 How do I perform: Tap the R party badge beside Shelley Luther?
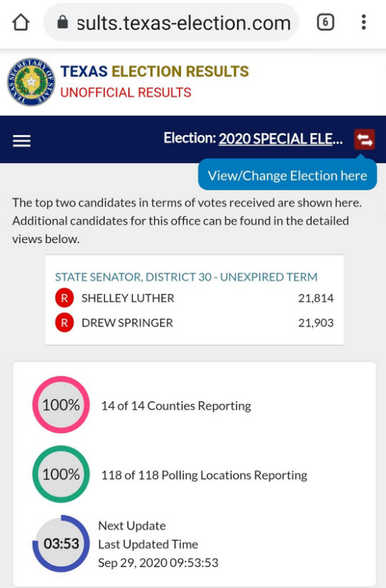click(64, 298)
